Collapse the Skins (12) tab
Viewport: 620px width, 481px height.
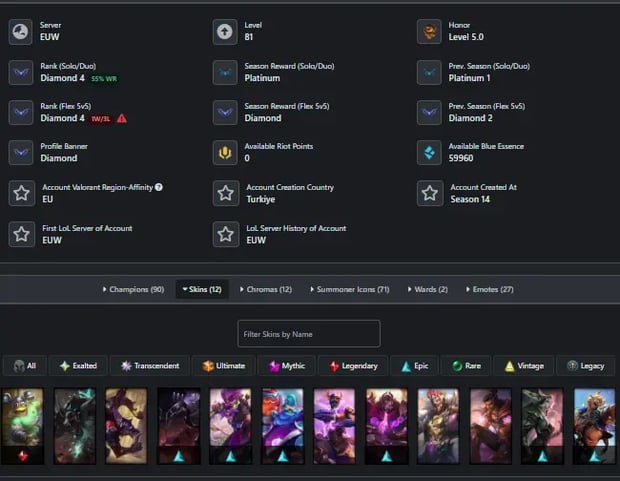tap(202, 290)
